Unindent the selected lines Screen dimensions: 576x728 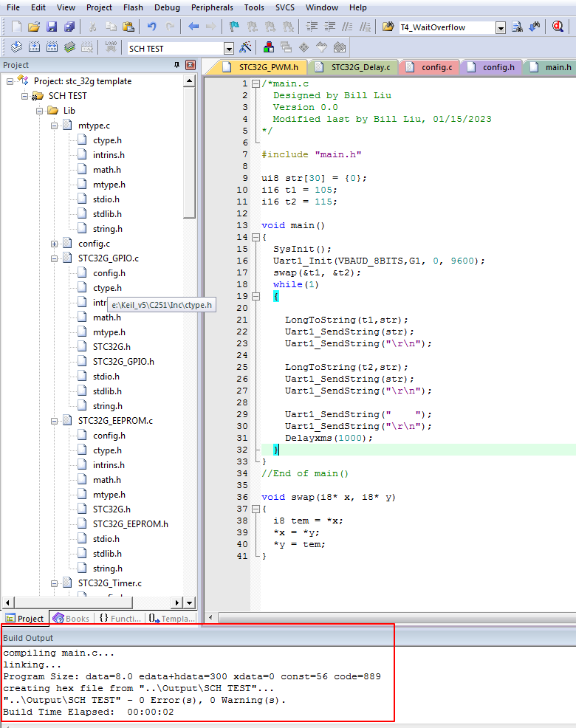(x=329, y=27)
